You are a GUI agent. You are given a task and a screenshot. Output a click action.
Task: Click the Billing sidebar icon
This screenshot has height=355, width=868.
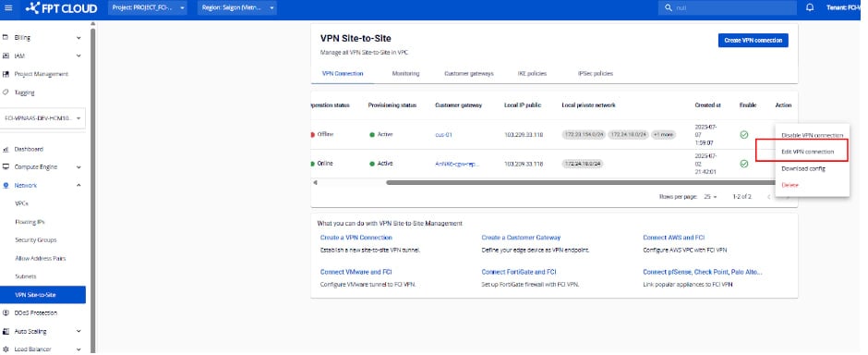(x=6, y=38)
